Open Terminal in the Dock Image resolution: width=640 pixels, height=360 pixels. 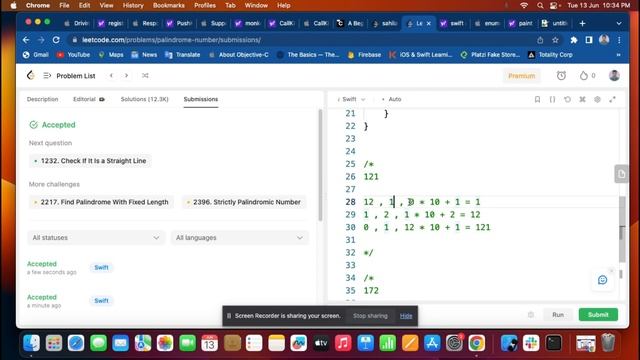[553, 343]
